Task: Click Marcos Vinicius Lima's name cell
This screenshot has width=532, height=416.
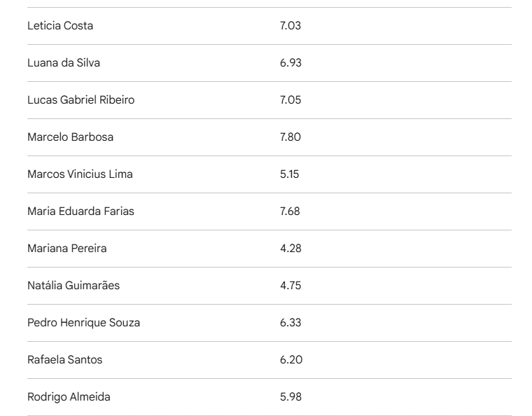Action: tap(80, 174)
